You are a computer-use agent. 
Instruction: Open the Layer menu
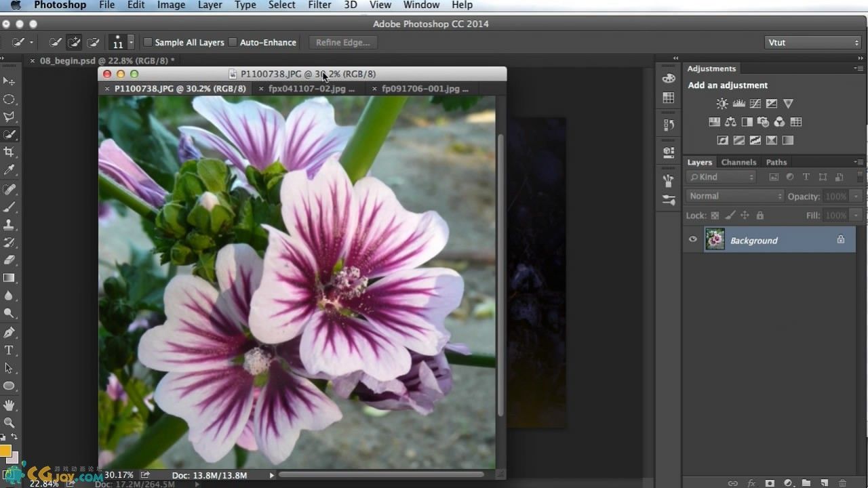[x=210, y=5]
